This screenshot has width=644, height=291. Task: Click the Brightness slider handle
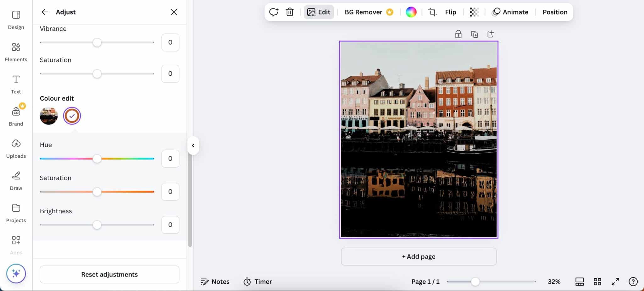pos(97,225)
